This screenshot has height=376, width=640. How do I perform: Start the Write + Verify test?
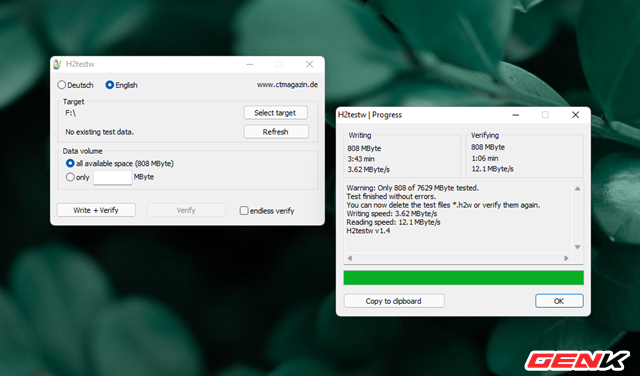tap(96, 210)
